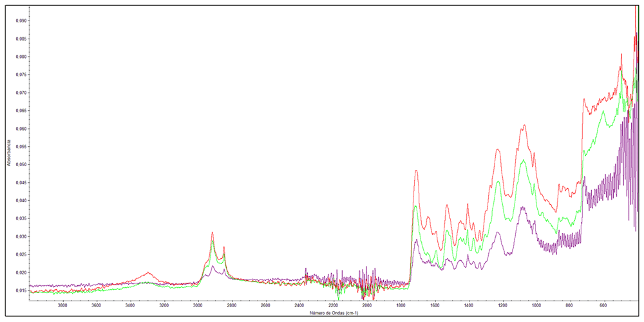Click the 1400 wavenumber tick label
The width and height of the screenshot is (644, 322).
click(468, 306)
